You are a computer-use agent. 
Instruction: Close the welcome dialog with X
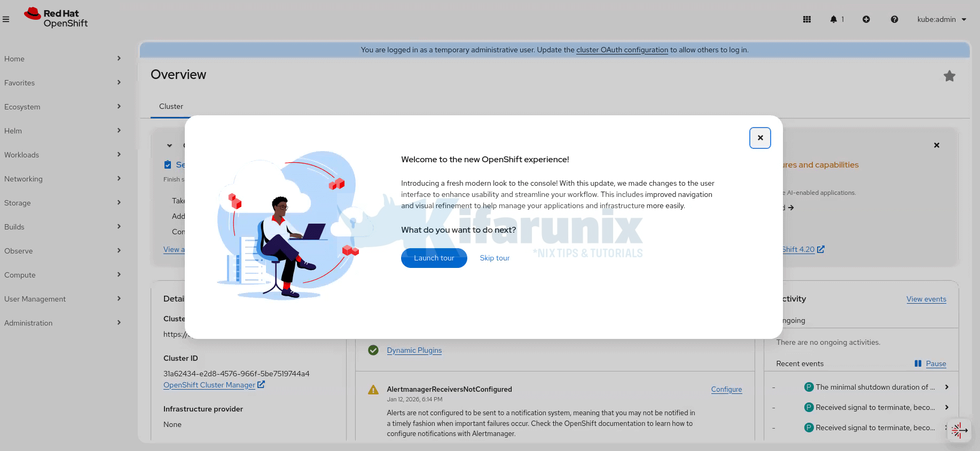[x=760, y=138]
